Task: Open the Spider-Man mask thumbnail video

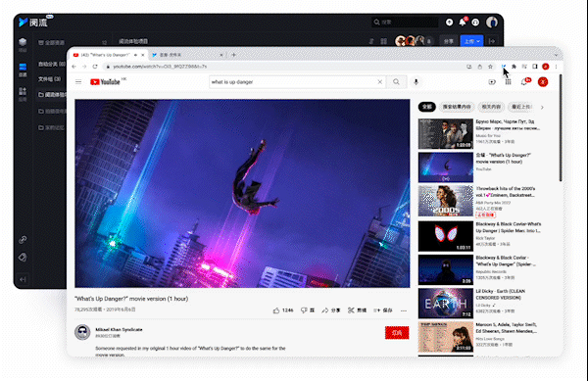Action: (x=446, y=236)
